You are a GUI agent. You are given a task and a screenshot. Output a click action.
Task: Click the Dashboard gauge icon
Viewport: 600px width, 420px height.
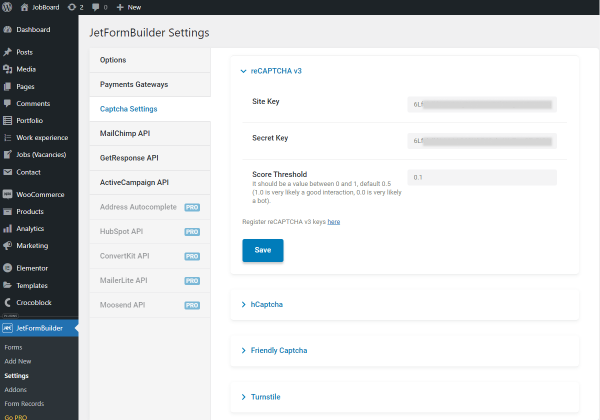(7, 29)
